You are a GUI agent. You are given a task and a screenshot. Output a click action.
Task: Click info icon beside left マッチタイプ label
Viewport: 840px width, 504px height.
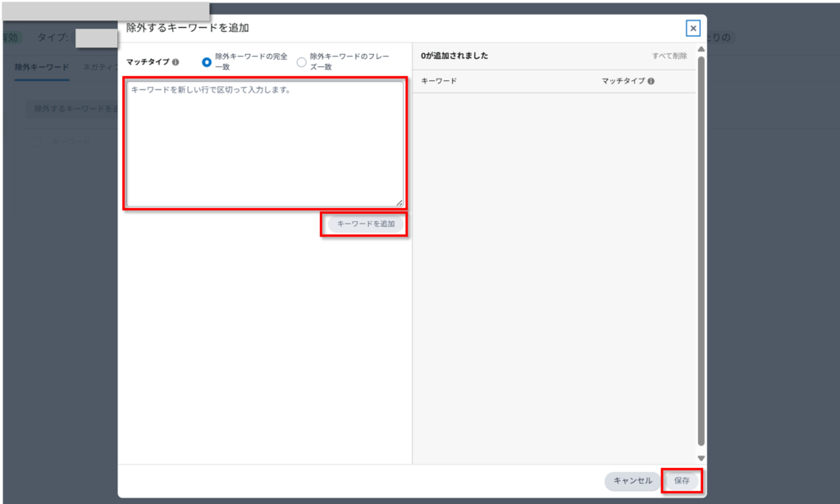click(x=176, y=61)
